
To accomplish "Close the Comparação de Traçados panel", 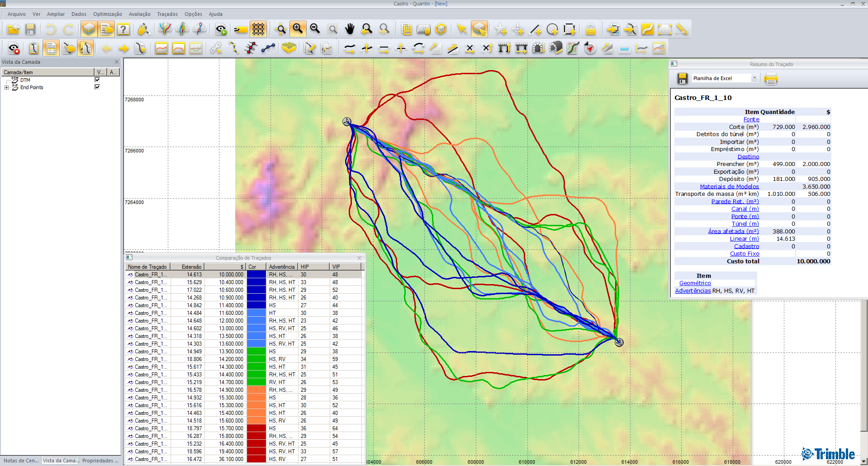I will pyautogui.click(x=360, y=258).
